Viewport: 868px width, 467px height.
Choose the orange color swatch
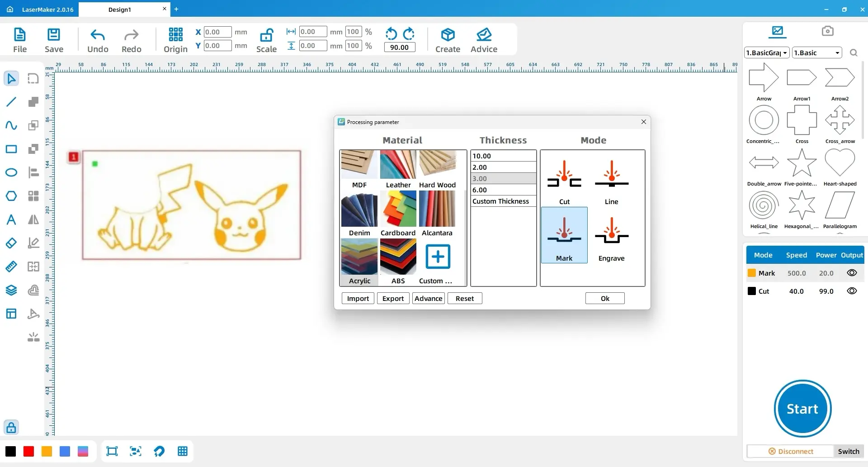47,451
